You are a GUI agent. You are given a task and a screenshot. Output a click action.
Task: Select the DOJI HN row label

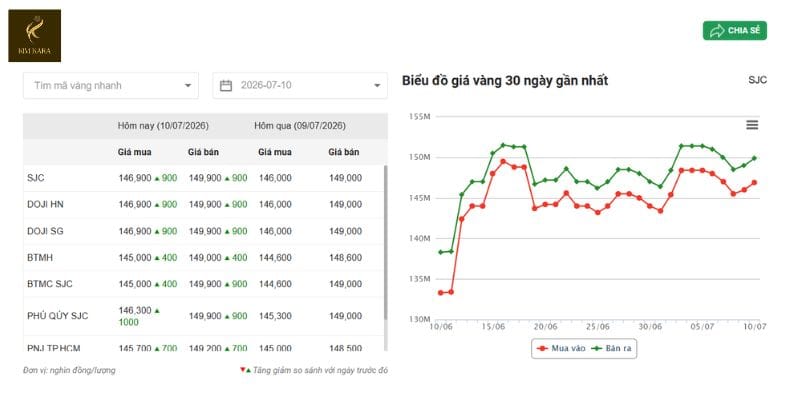[x=45, y=205]
